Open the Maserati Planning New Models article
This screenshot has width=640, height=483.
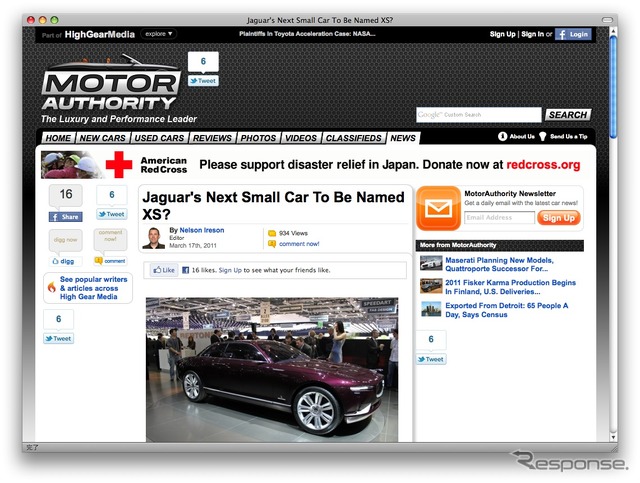(499, 264)
